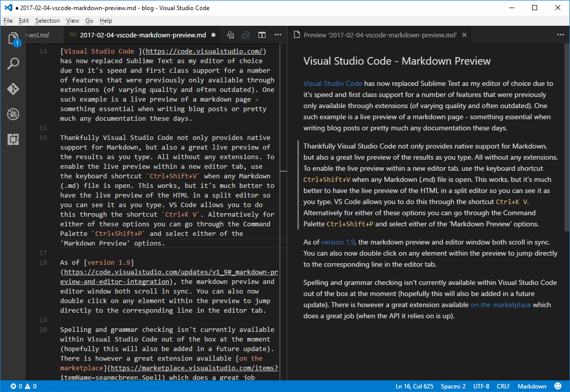Open the UTF-8 encoding picker
Screen dimensions: 570x392
tap(481, 386)
